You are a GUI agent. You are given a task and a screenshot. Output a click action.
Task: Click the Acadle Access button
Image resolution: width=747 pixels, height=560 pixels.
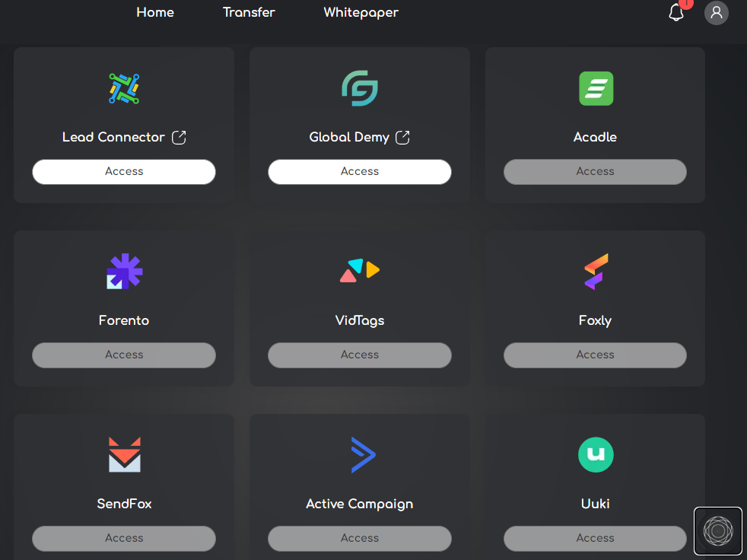click(x=595, y=171)
